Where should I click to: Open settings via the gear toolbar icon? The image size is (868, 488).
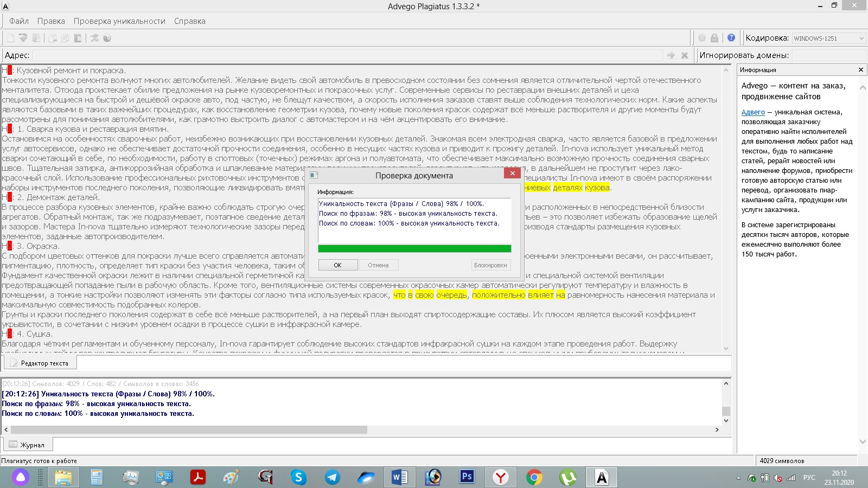pos(702,38)
